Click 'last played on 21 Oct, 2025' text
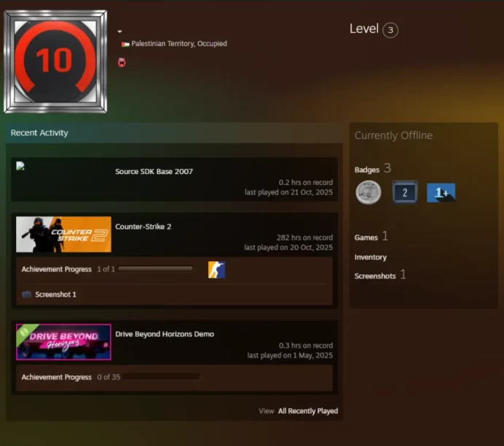 click(x=288, y=192)
